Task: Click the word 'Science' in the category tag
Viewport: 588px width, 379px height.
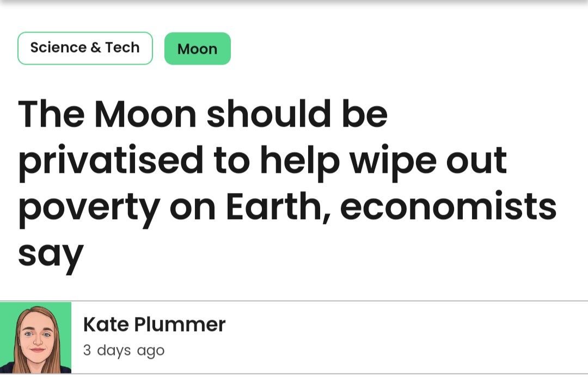Action: pyautogui.click(x=58, y=48)
